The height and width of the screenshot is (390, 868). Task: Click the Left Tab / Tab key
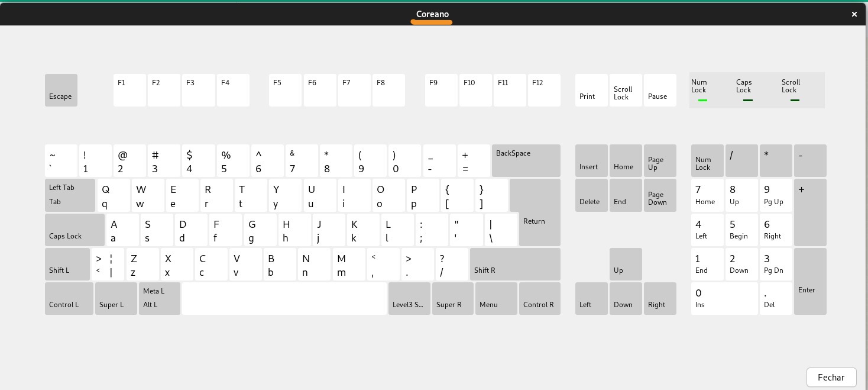[x=70, y=195]
